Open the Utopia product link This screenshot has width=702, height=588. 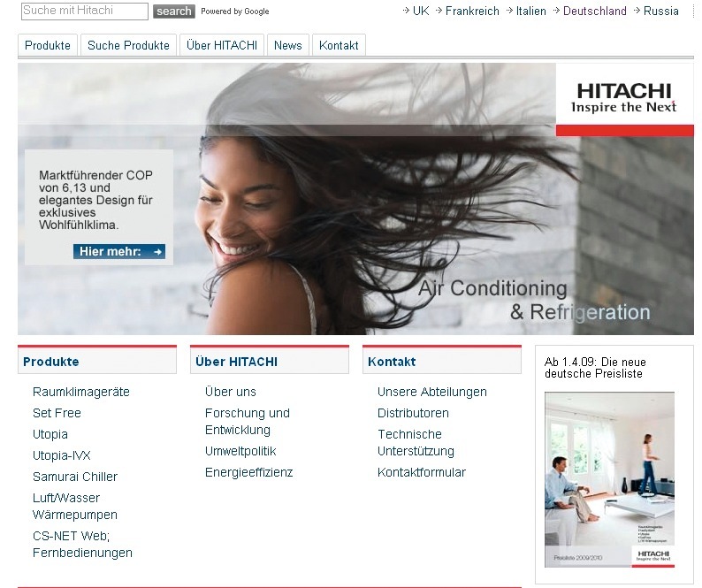pos(50,434)
